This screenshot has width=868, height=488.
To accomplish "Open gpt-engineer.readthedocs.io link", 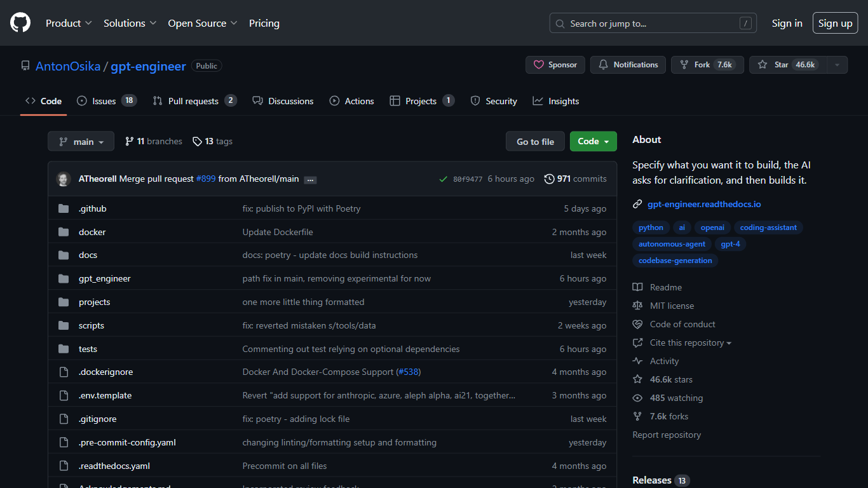I will coord(704,205).
